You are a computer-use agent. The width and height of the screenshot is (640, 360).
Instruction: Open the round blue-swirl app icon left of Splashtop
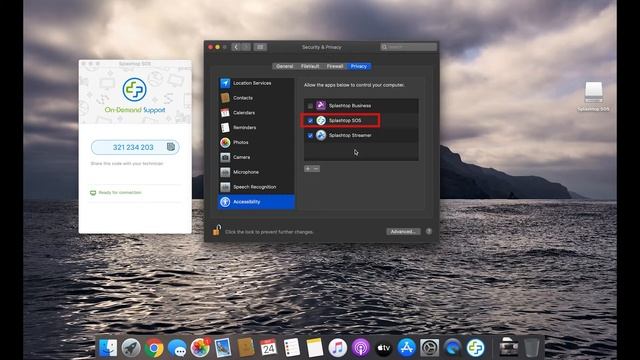(452, 348)
